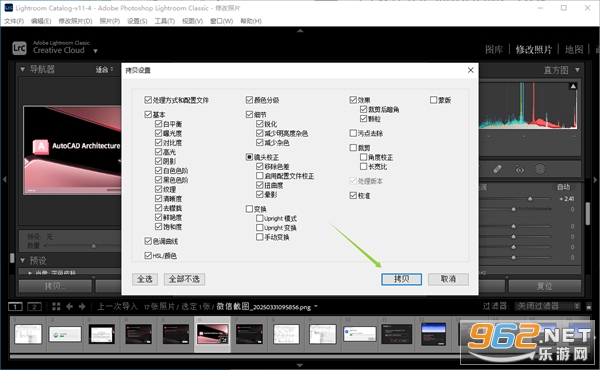
Task: Open the 文件(F) menu
Action: tap(14, 21)
